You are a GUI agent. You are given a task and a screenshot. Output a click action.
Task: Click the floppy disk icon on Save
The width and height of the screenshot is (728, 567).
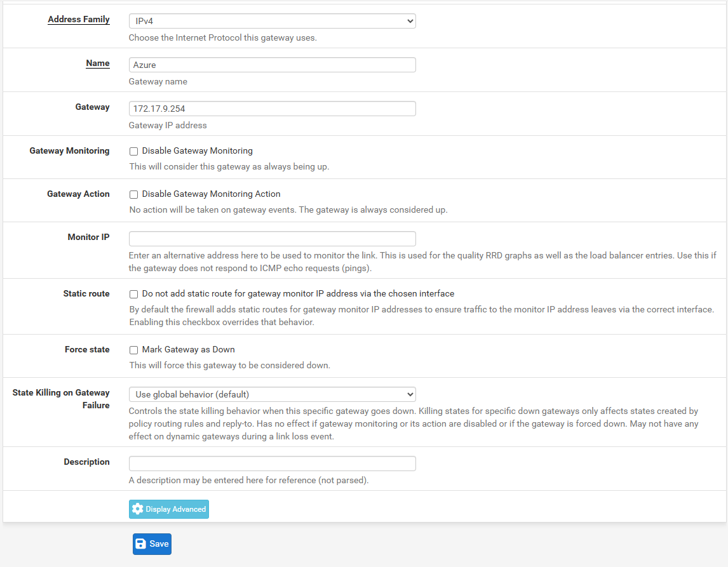140,544
